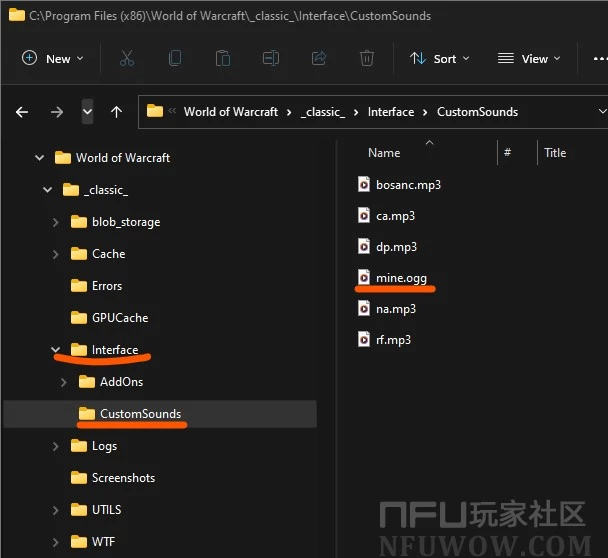Select the mine.ogg file

click(x=401, y=277)
